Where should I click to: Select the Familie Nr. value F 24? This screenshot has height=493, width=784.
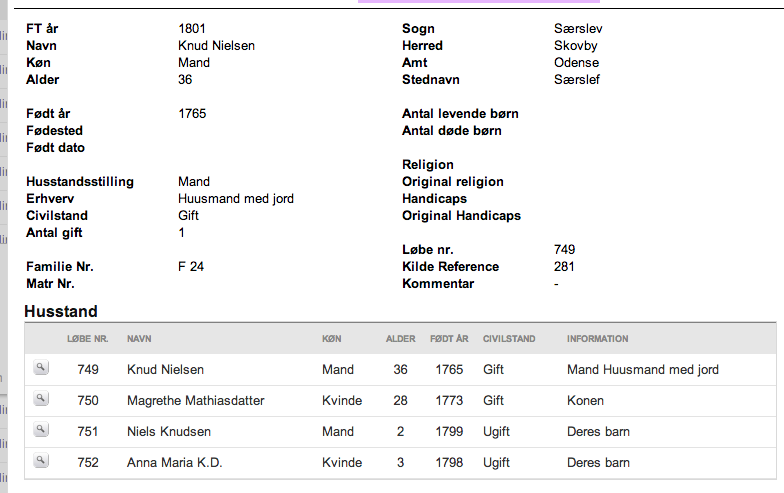tap(191, 266)
